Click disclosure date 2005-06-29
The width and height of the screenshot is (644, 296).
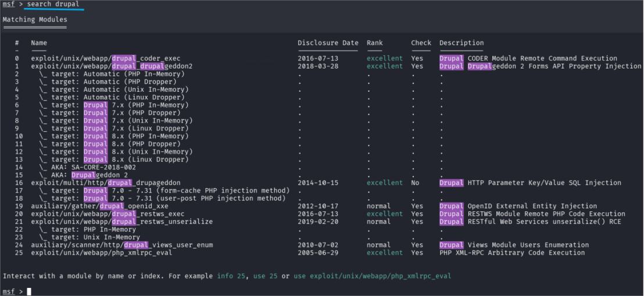318,253
